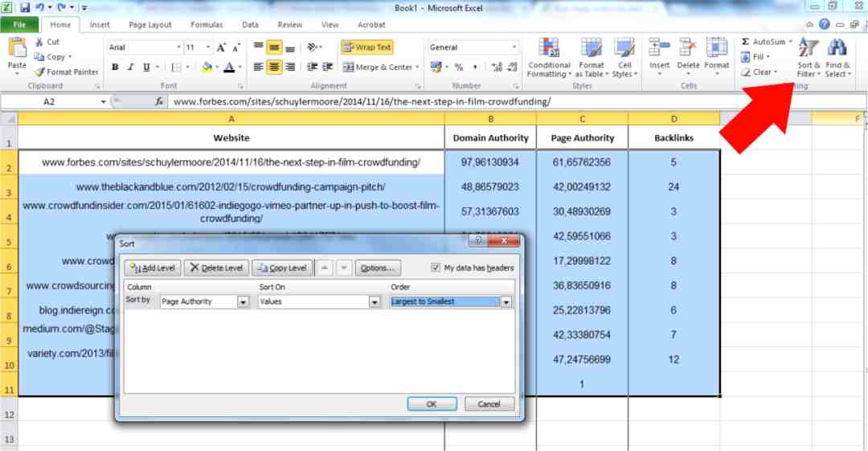Toggle bold formatting

tap(115, 67)
